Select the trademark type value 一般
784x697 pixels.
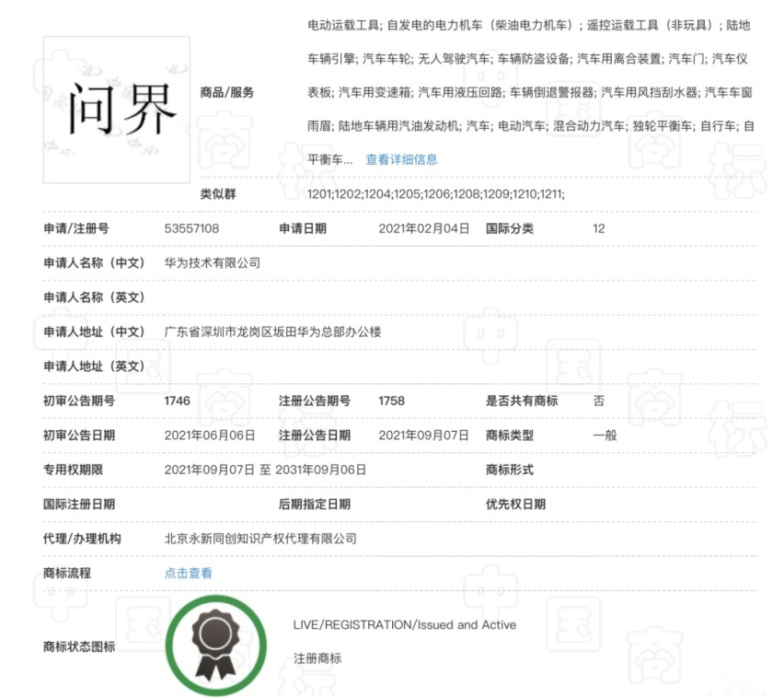click(x=605, y=436)
